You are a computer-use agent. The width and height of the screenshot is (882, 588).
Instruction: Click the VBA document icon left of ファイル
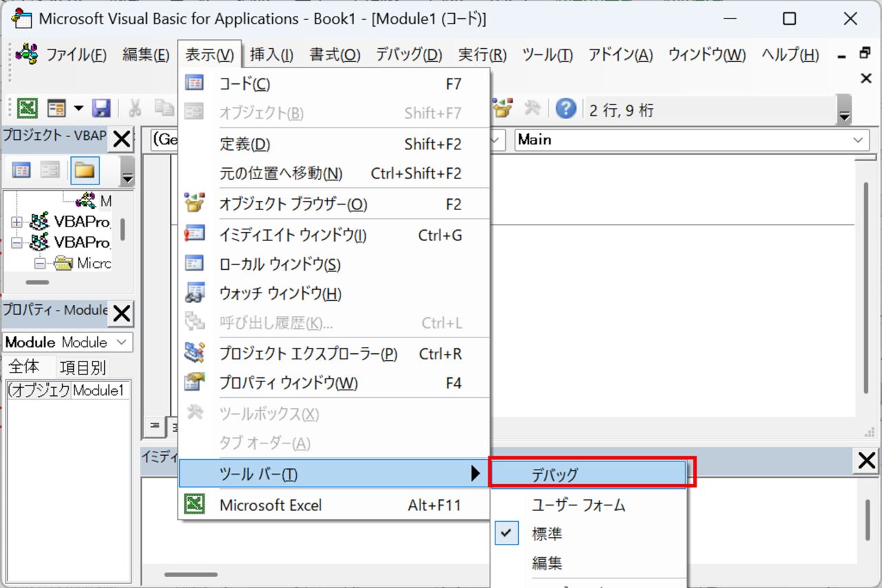click(26, 54)
